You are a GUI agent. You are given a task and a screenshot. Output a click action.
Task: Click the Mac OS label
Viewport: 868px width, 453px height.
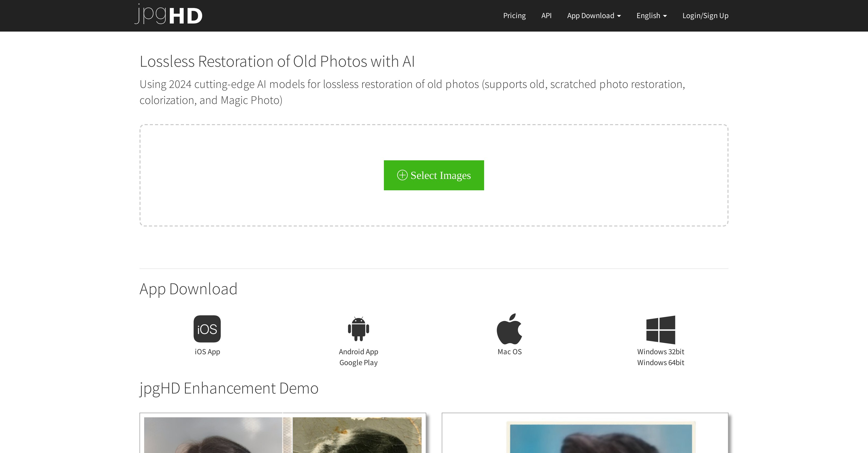click(509, 351)
